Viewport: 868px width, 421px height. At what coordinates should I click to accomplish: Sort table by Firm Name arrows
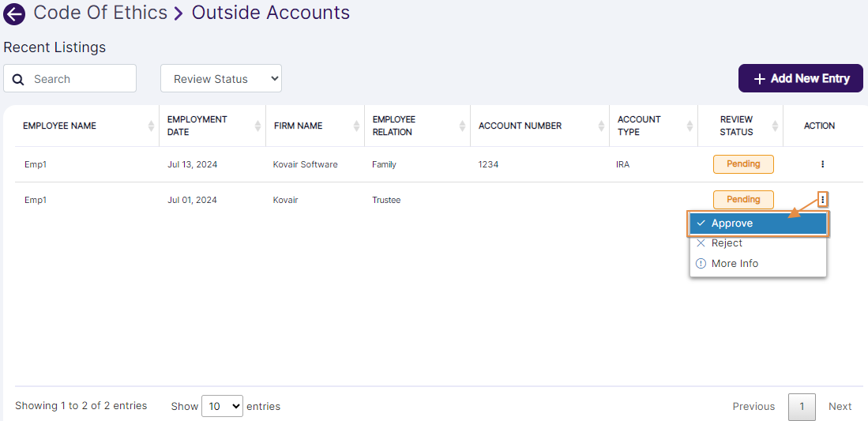pos(356,126)
